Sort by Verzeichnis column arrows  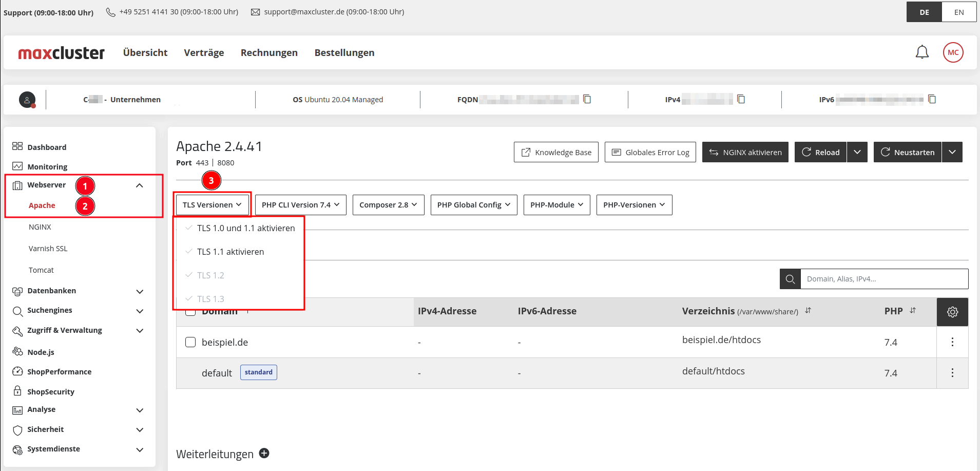coord(808,311)
